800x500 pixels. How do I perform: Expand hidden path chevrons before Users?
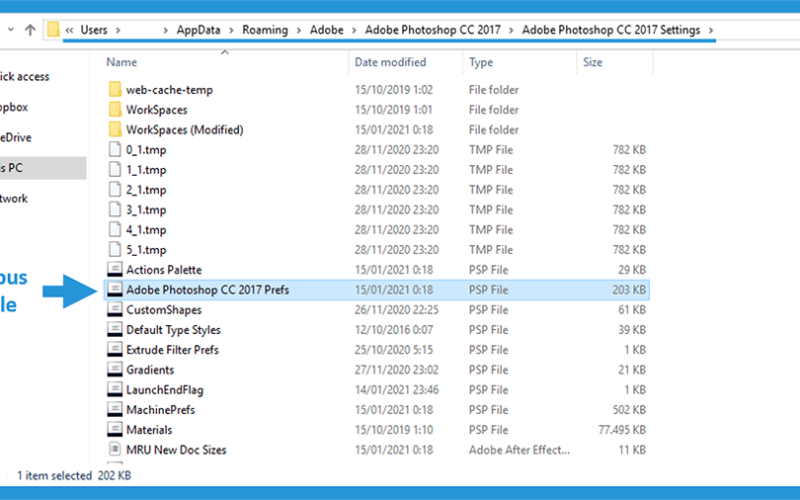69,30
